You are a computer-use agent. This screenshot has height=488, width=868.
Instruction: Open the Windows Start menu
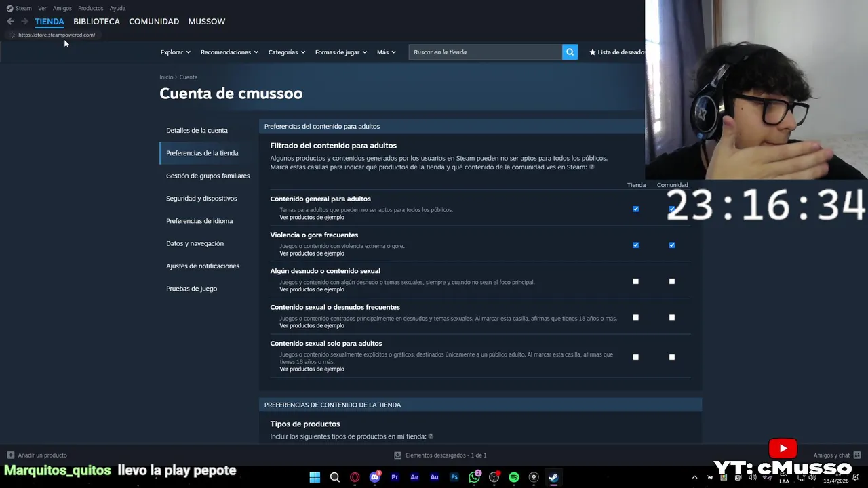pyautogui.click(x=315, y=477)
